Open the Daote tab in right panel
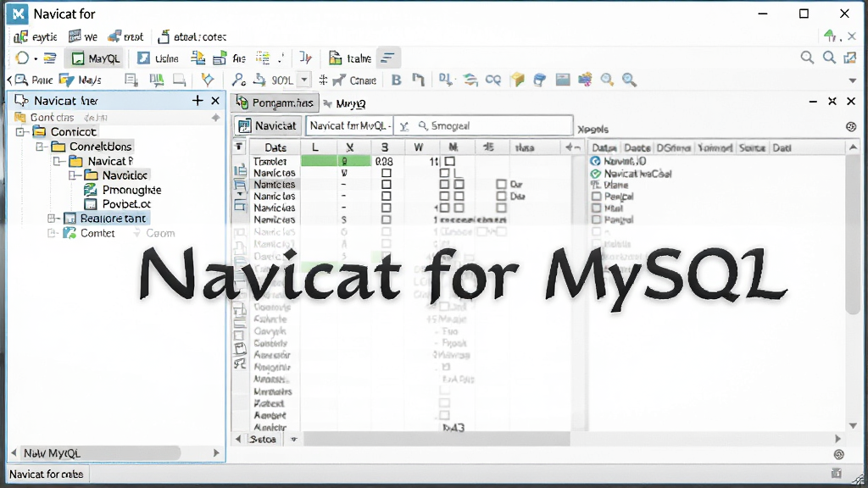 point(637,147)
